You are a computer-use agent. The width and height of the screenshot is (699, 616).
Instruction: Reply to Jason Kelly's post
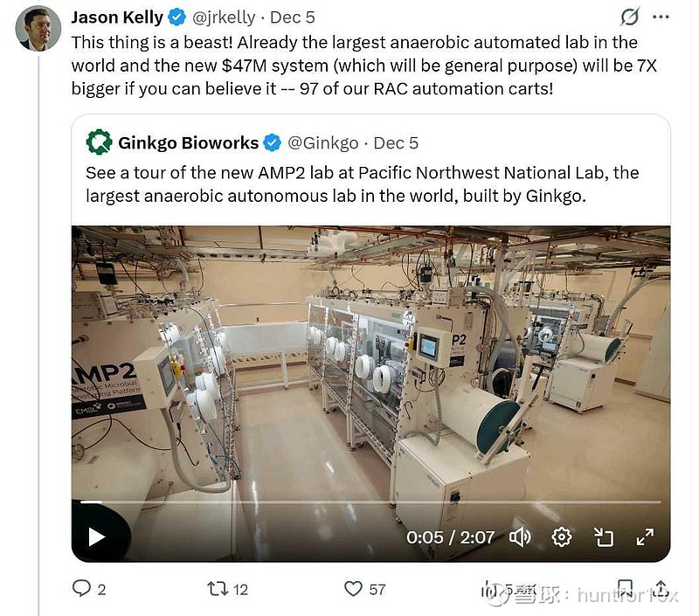[82, 589]
